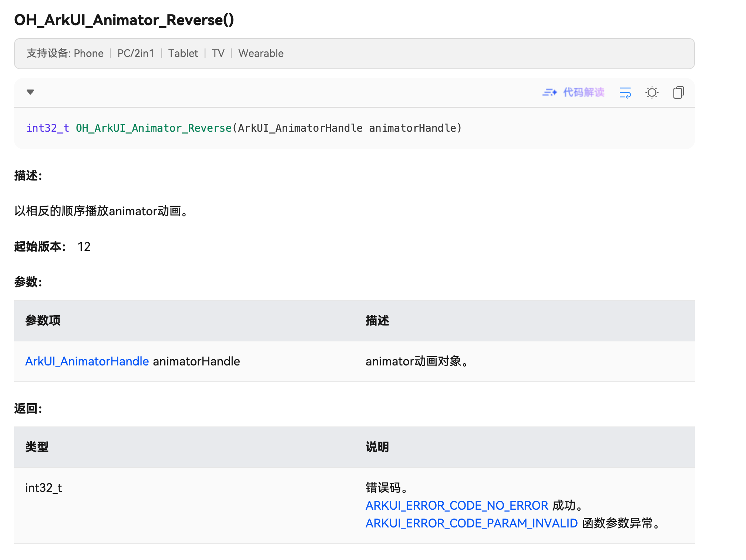Copy code with the copy icon

click(678, 92)
